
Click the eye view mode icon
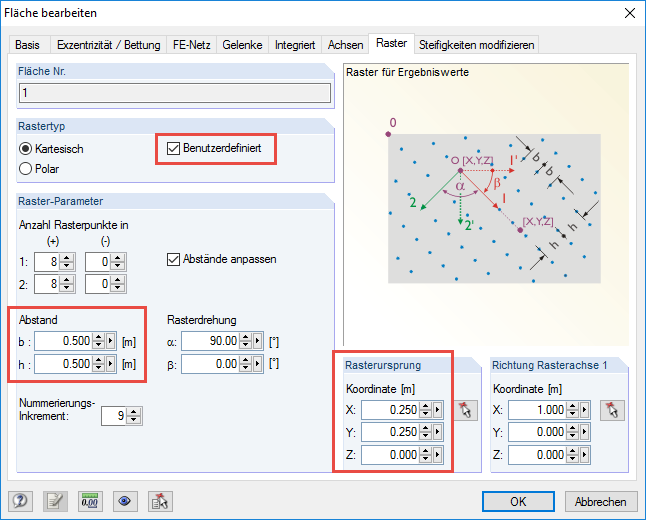pos(125,501)
